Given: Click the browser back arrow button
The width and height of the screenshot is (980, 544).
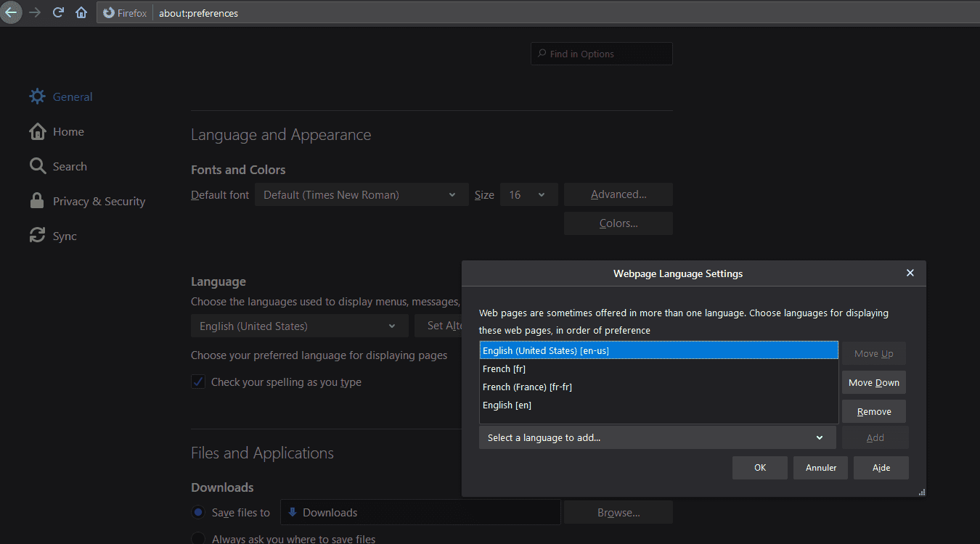Looking at the screenshot, I should coord(10,12).
